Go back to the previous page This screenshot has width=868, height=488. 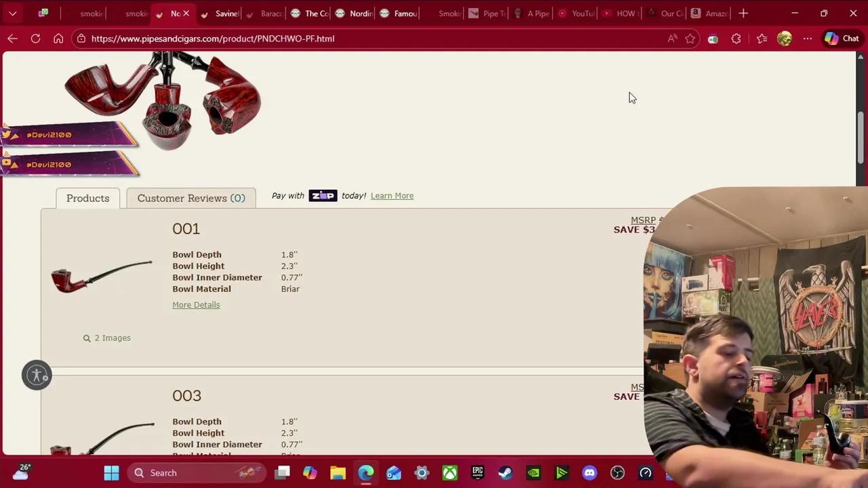12,39
